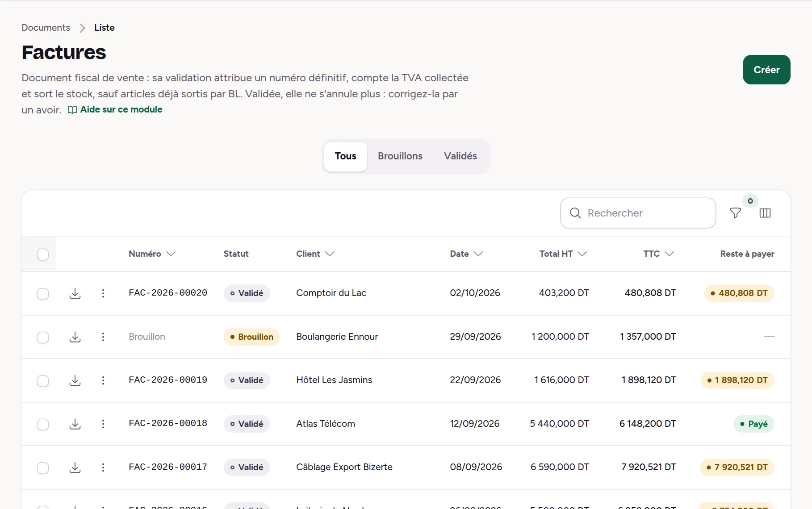Click the Liste breadcrumb item
Screen dimensions: 812x509
coord(105,28)
